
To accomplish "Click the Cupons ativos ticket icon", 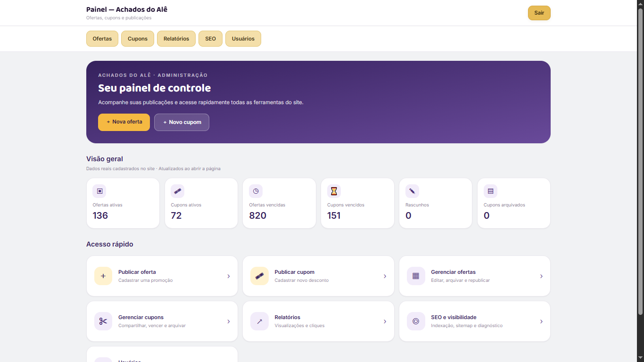I will (x=178, y=191).
